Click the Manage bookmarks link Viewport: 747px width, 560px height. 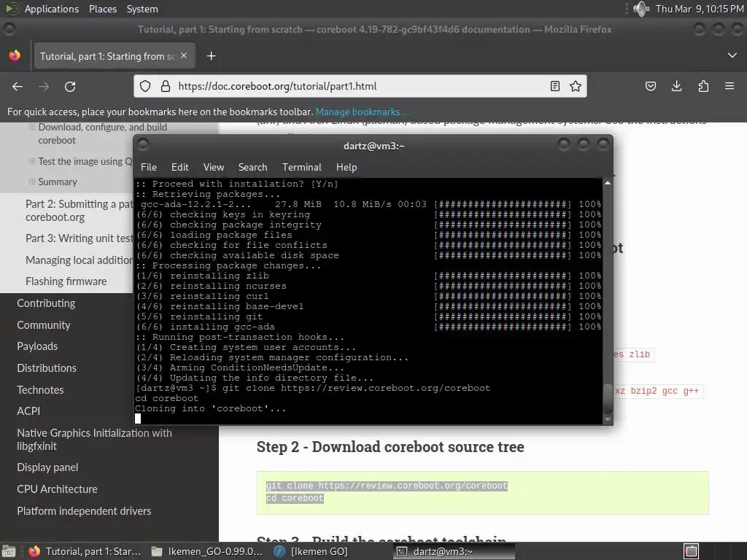(362, 112)
